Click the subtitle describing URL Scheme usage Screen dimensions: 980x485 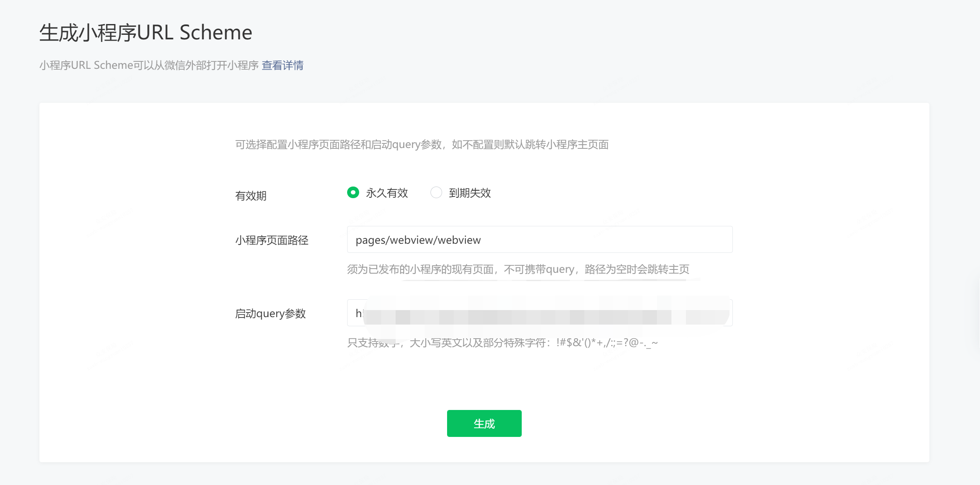(148, 65)
